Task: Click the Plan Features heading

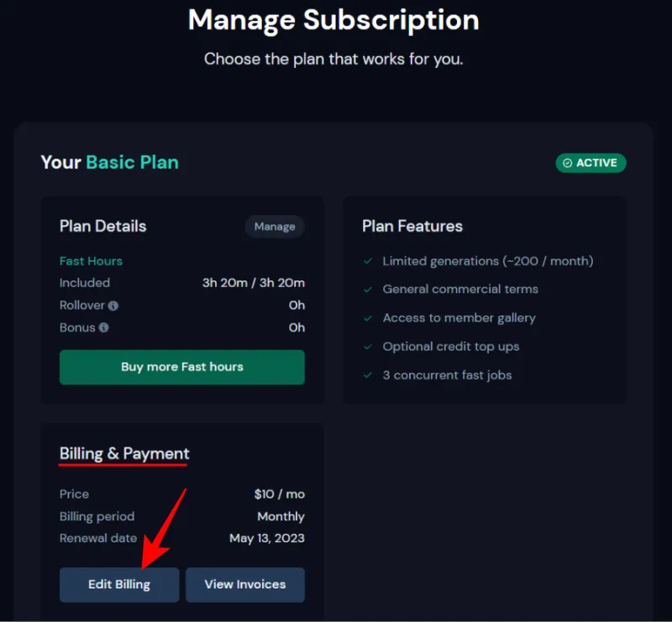Action: click(412, 226)
